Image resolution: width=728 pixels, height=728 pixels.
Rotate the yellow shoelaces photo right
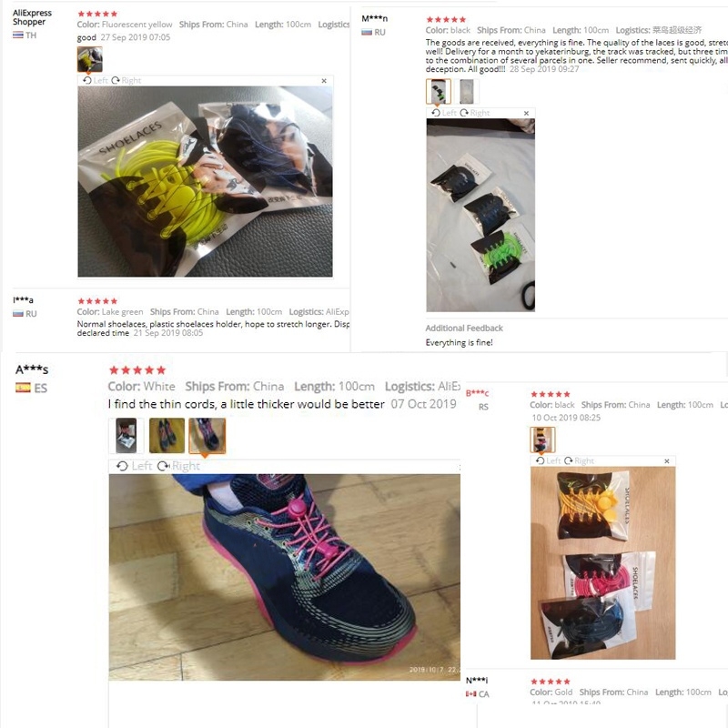(x=126, y=80)
